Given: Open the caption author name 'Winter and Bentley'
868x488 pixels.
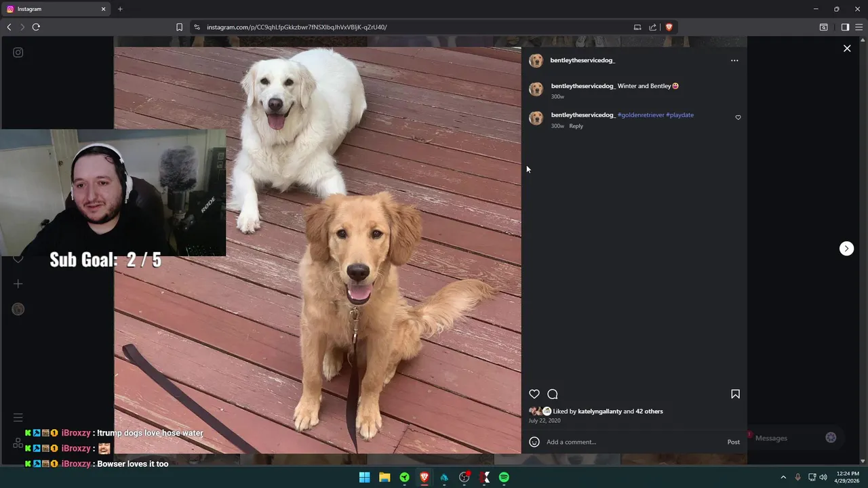Looking at the screenshot, I should coord(583,86).
